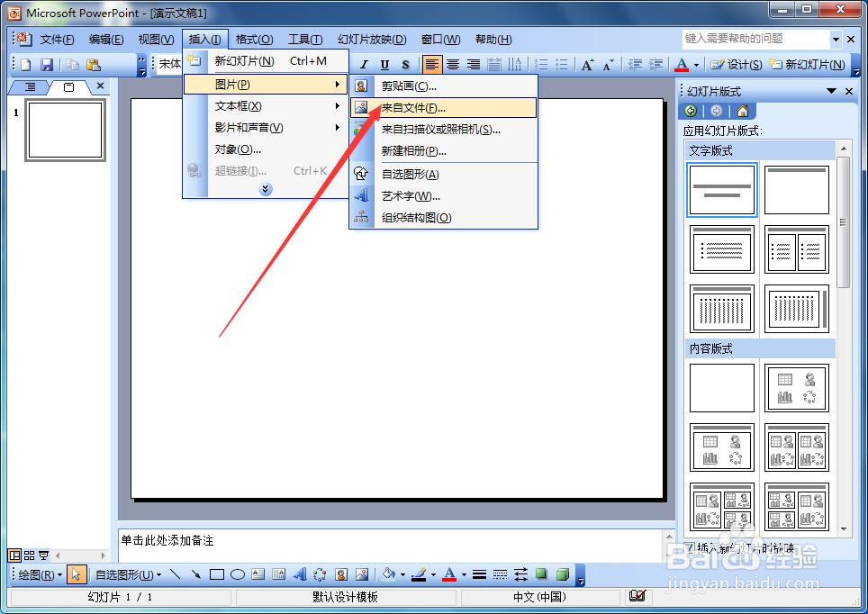Screen dimensions: 868x614
Task: Switch to the Outline tab in left pane
Action: pyautogui.click(x=30, y=87)
